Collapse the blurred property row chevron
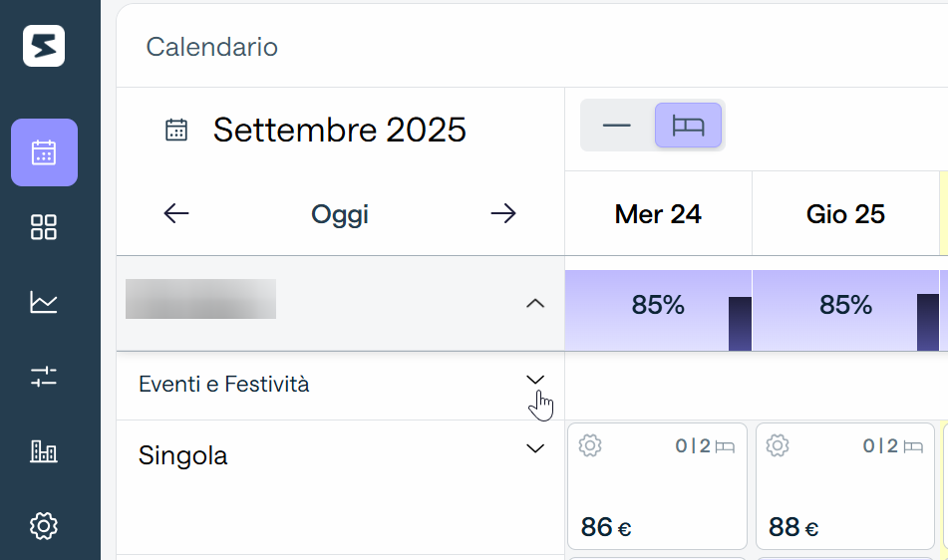 click(x=535, y=303)
